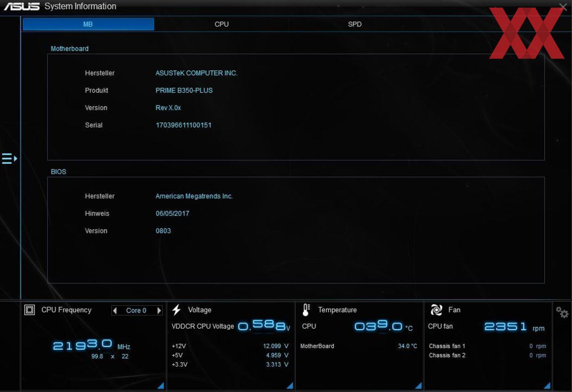
Task: Click the Hinweis label
Action: coord(97,213)
